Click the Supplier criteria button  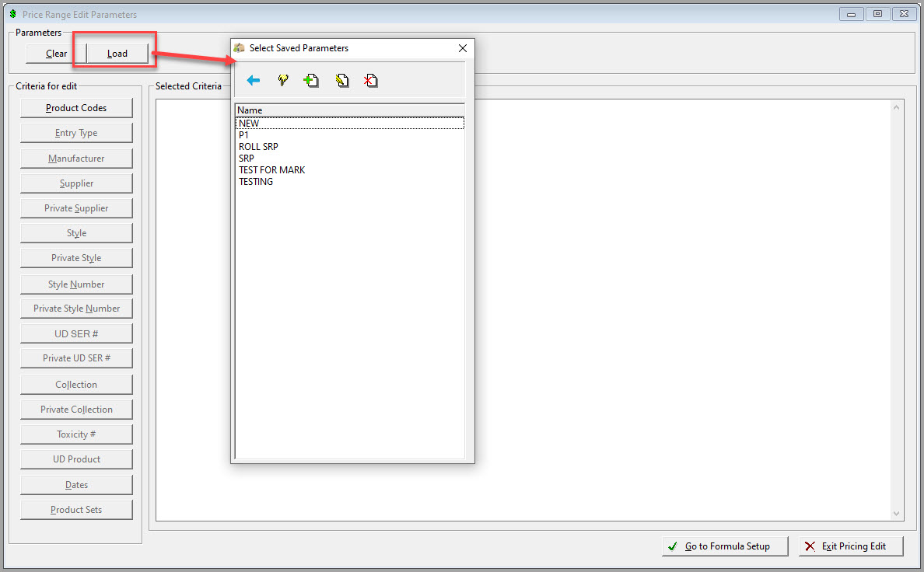[76, 183]
